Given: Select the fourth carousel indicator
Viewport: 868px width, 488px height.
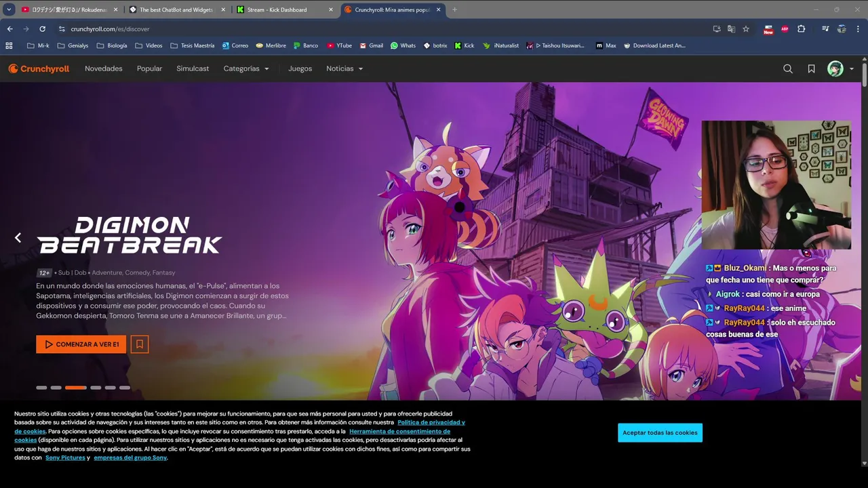Looking at the screenshot, I should click(x=96, y=388).
